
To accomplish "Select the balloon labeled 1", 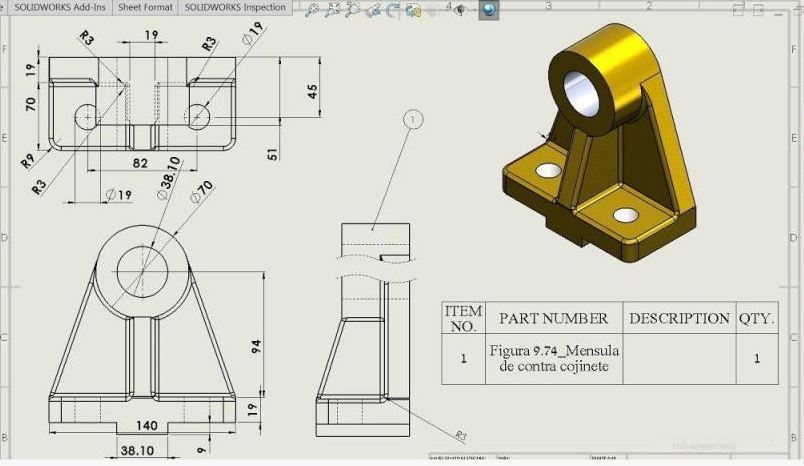I will tap(413, 120).
